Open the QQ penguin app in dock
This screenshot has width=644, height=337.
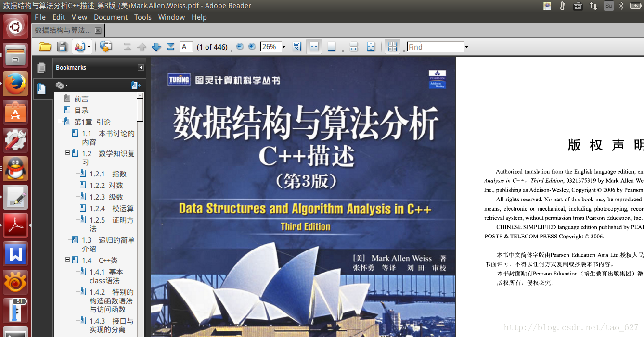click(x=15, y=169)
